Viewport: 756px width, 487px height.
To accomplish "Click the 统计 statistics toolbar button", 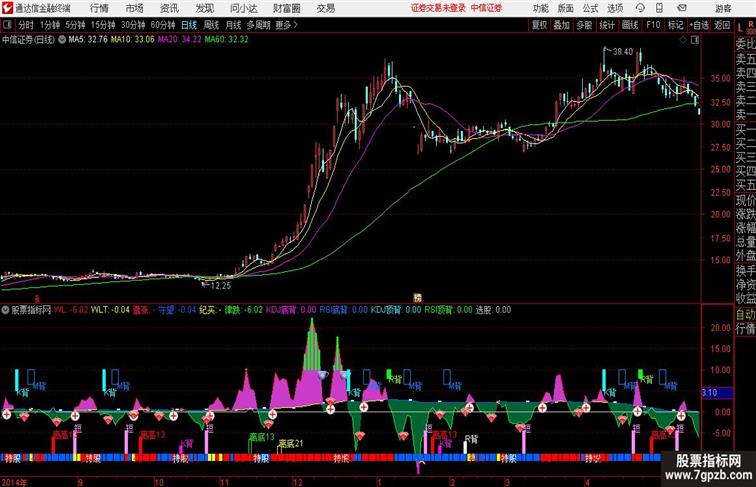I will [x=607, y=25].
